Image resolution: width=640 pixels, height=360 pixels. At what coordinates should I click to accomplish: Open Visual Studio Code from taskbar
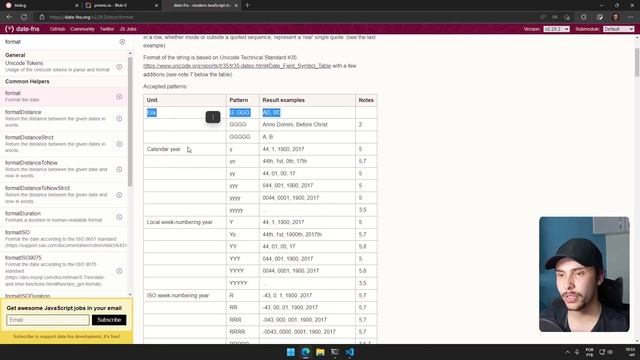click(349, 352)
